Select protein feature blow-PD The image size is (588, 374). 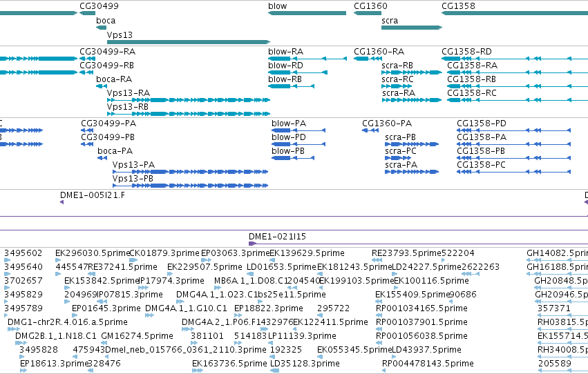point(298,144)
